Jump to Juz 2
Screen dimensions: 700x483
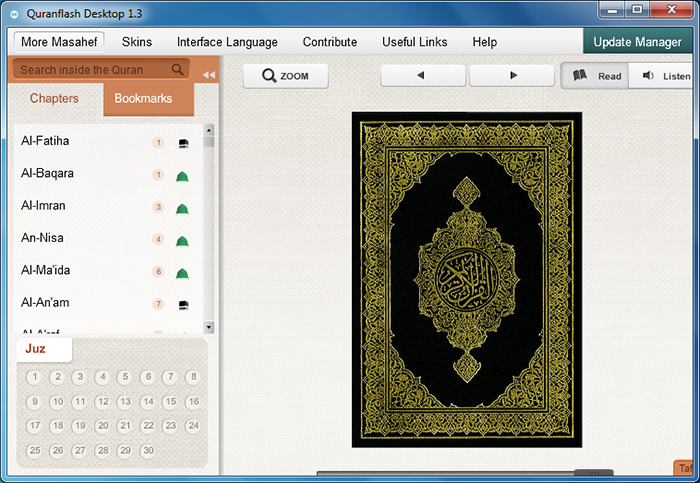(58, 377)
